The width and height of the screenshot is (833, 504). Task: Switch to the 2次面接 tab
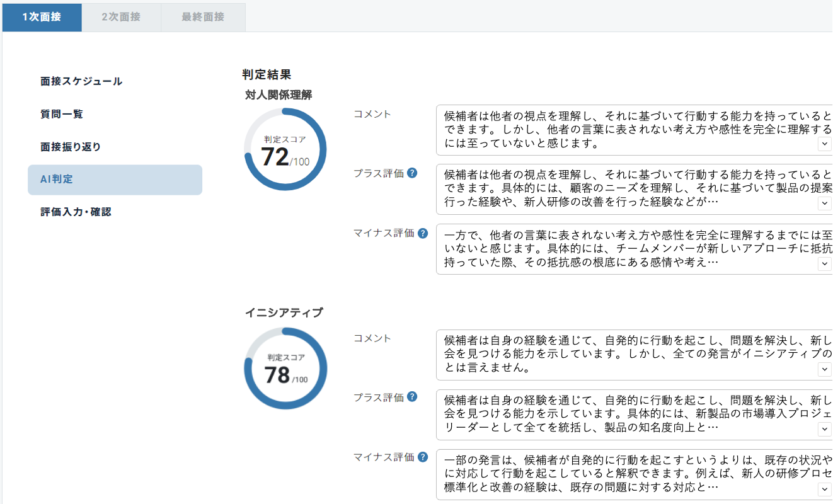(121, 17)
